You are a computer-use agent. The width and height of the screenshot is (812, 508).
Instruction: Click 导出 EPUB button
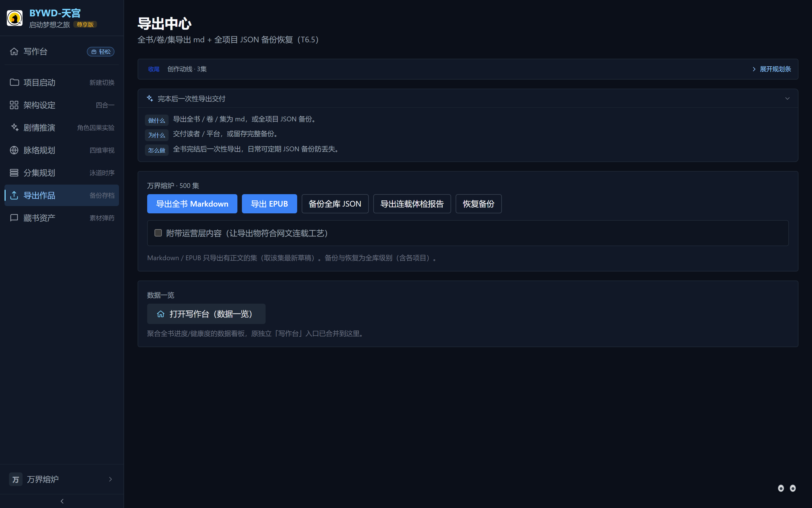(x=269, y=203)
